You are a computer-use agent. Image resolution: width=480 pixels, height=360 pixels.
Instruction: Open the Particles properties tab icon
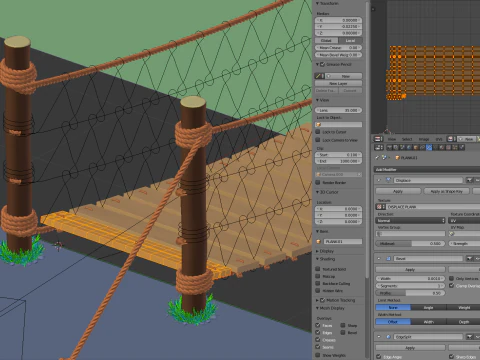click(x=455, y=147)
